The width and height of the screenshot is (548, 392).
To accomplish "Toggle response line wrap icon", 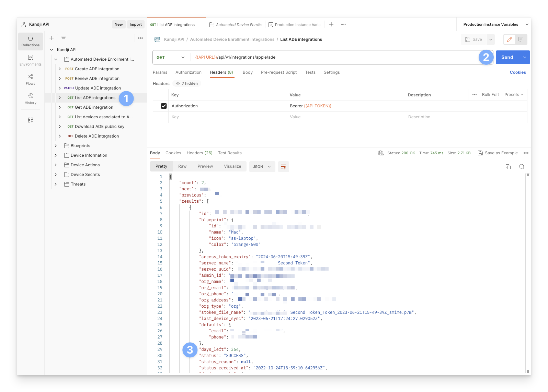I will [x=284, y=167].
